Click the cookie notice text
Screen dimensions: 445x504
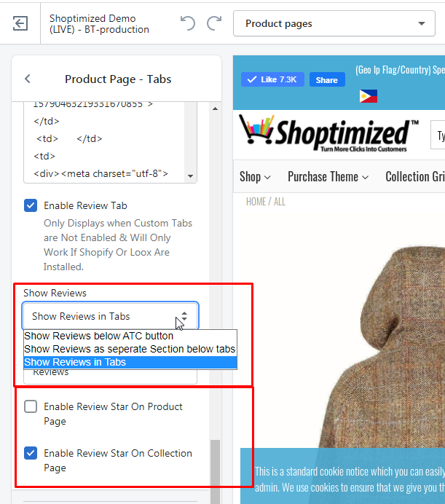click(x=350, y=479)
